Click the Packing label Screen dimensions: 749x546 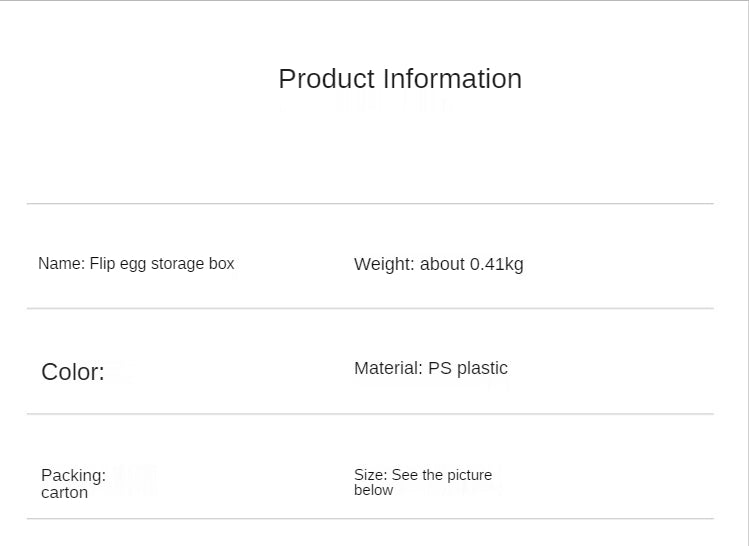pyautogui.click(x=74, y=475)
